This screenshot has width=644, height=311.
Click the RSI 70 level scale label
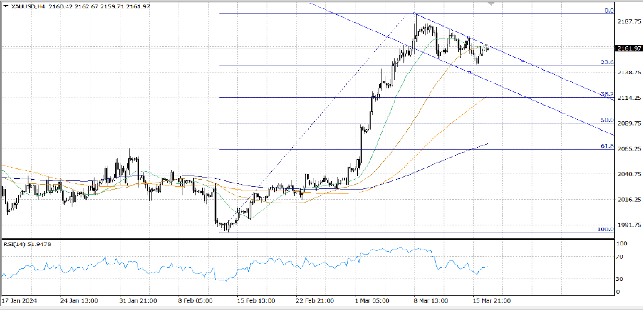620,257
